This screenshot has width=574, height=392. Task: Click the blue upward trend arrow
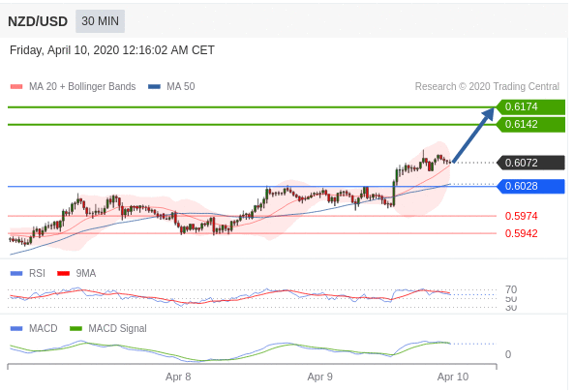click(473, 135)
